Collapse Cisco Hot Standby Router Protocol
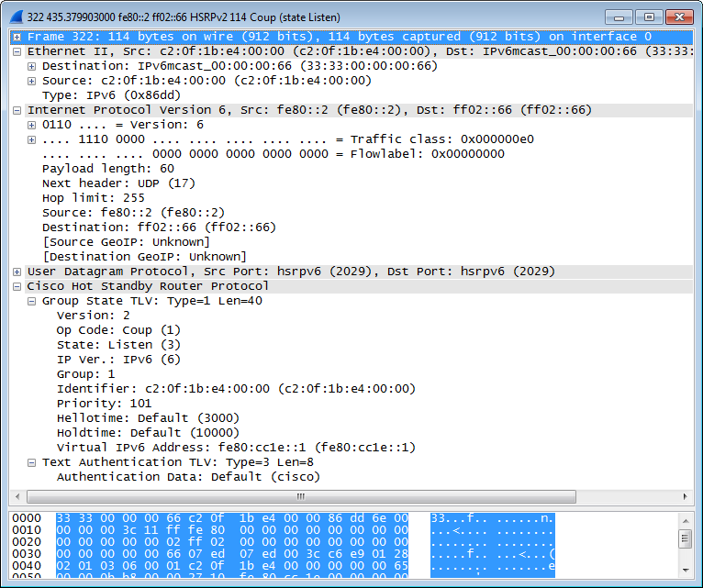Viewport: 703px width, 588px height. click(x=17, y=287)
